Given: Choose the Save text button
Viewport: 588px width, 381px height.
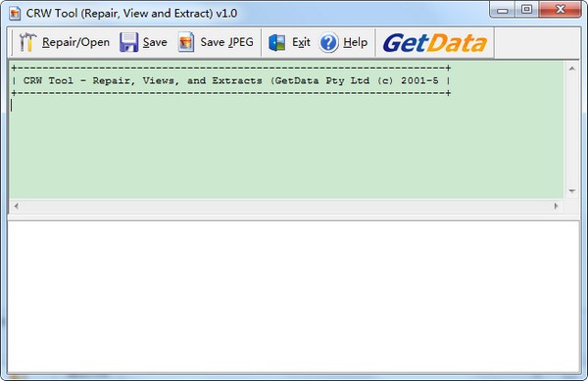Looking at the screenshot, I should [x=155, y=42].
